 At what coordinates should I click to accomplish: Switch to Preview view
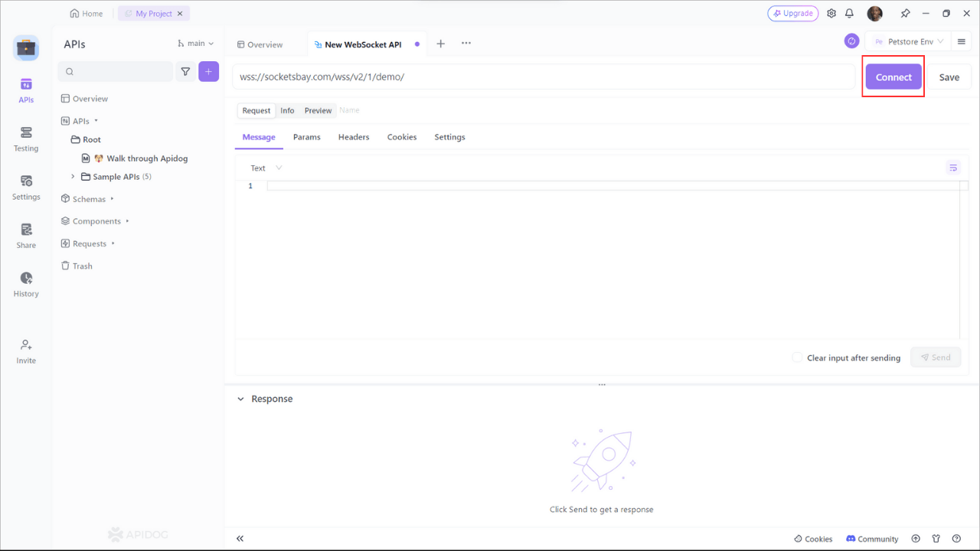pyautogui.click(x=318, y=110)
